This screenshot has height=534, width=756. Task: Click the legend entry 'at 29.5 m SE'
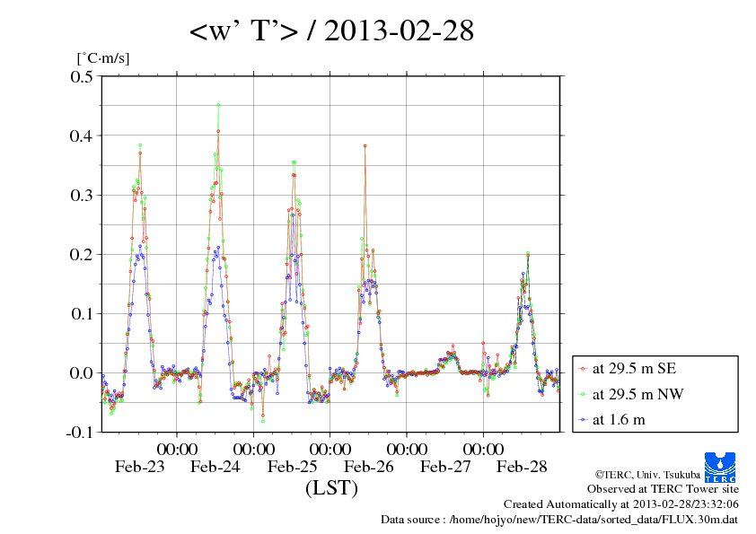[634, 369]
